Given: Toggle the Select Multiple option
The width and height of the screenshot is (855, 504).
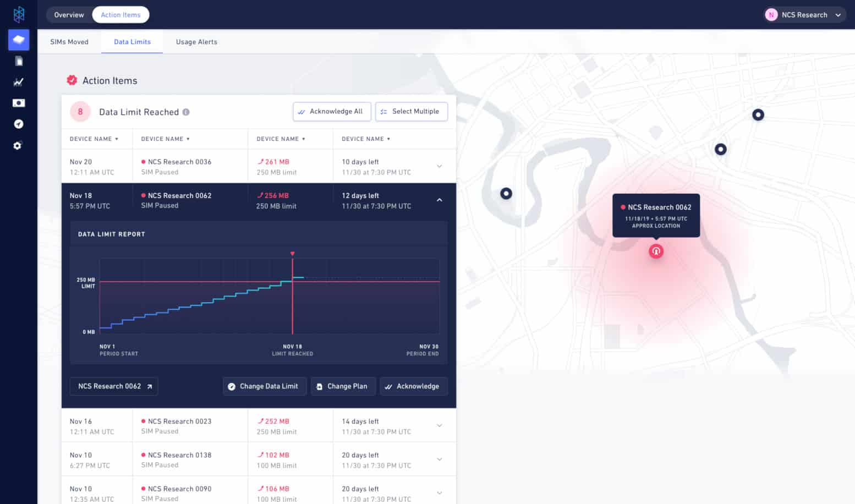Looking at the screenshot, I should [x=412, y=112].
